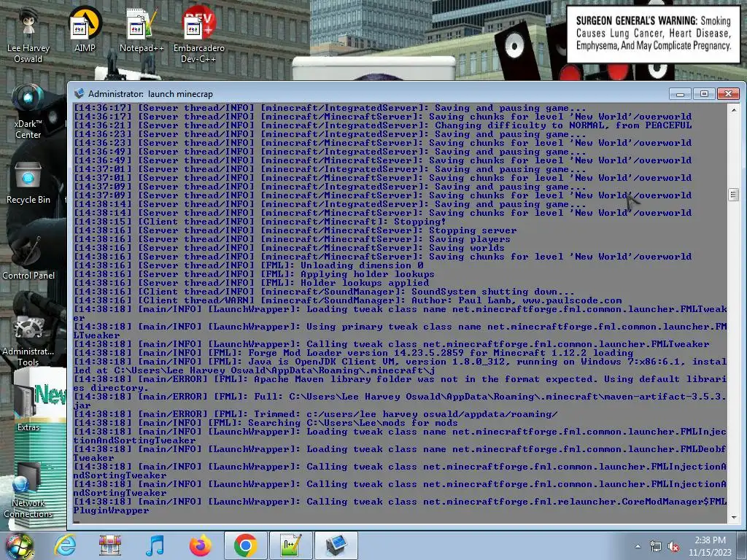The width and height of the screenshot is (747, 560).
Task: Click the 'SoundSystem shutting down...' log line
Action: tap(324, 292)
